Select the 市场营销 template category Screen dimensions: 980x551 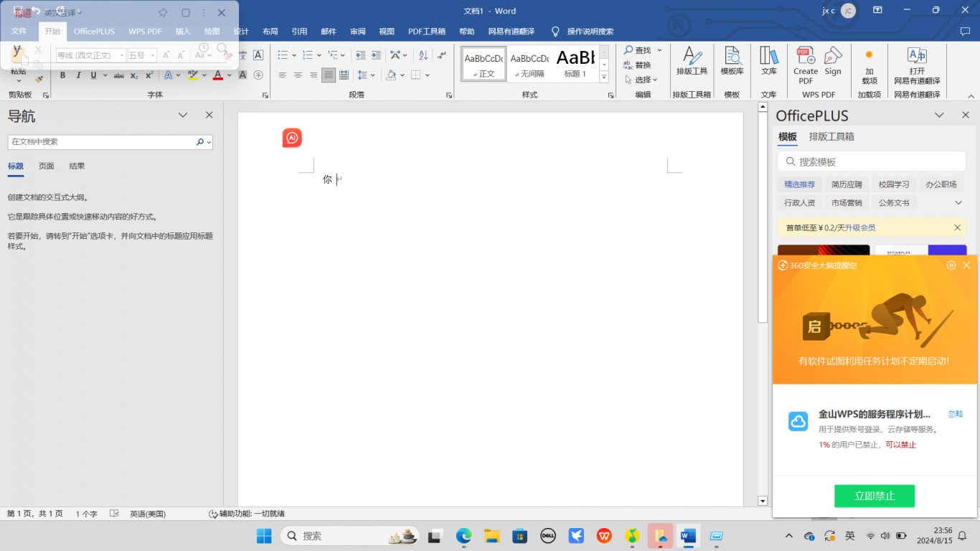pyautogui.click(x=847, y=203)
